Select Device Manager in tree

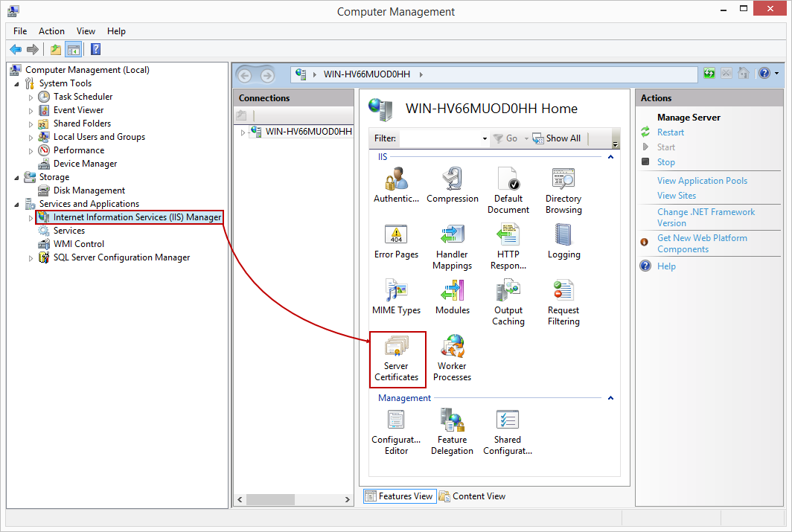point(85,164)
